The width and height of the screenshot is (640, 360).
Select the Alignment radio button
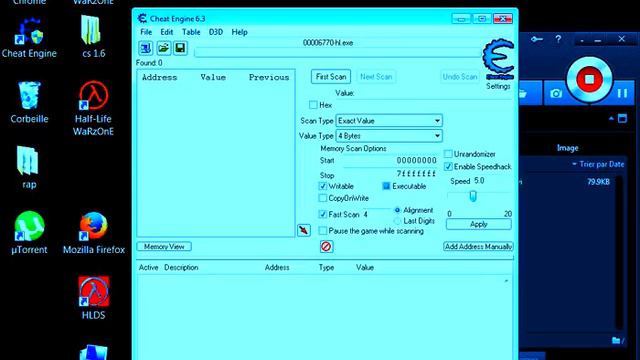click(398, 210)
